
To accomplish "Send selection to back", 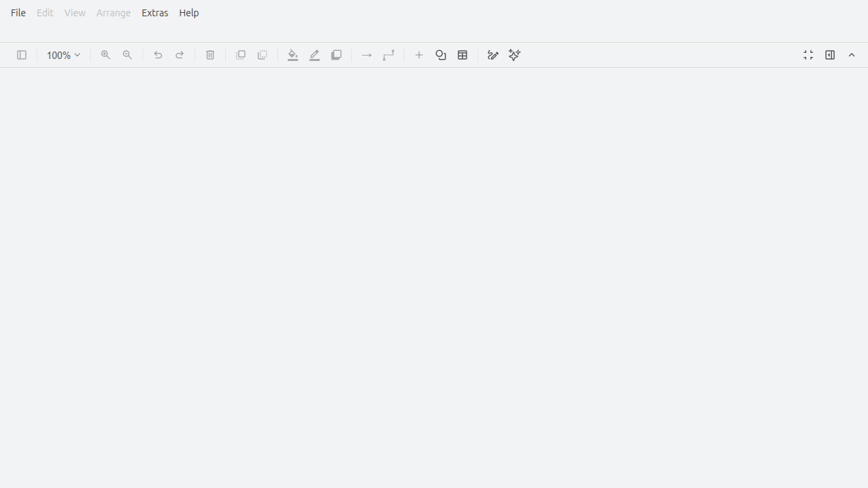I will coord(262,55).
